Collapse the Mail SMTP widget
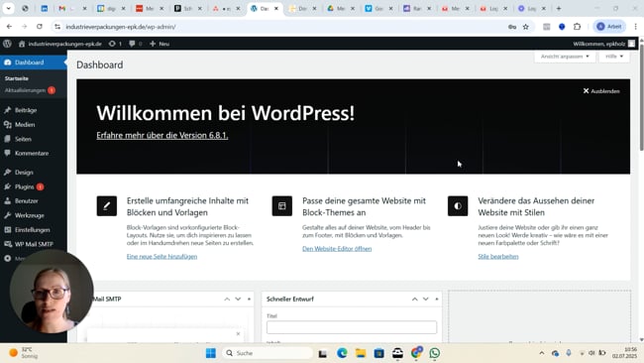The height and width of the screenshot is (363, 644). [249, 300]
